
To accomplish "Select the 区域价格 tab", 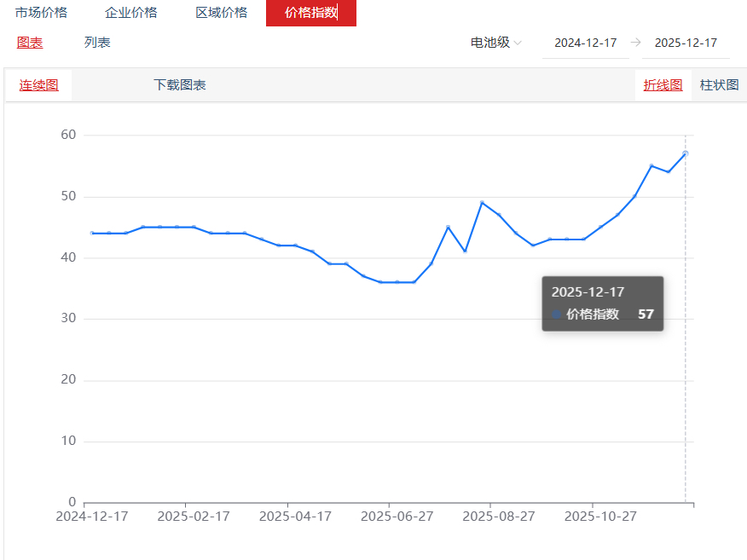I will pos(222,13).
